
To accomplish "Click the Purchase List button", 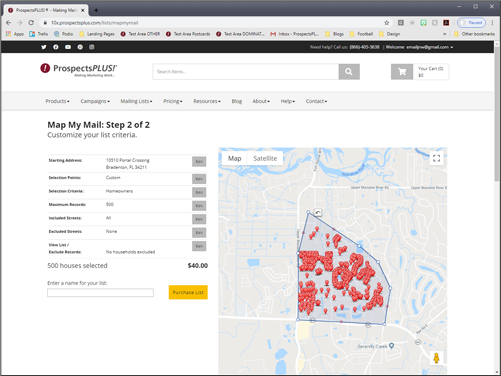I will pyautogui.click(x=188, y=292).
